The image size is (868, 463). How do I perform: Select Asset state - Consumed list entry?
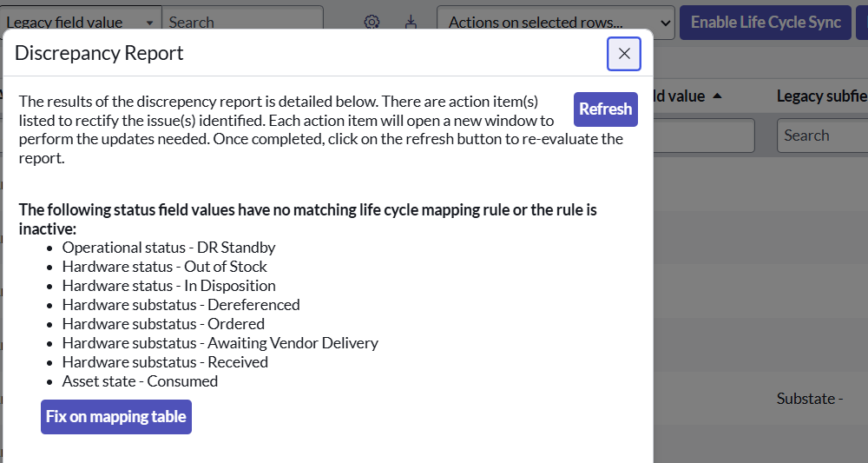pos(140,381)
